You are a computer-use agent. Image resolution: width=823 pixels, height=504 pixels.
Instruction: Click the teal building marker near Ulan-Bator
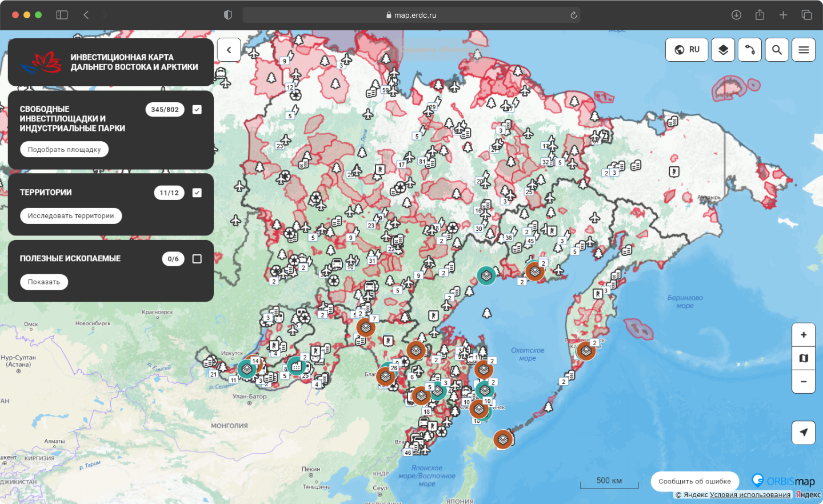point(296,366)
